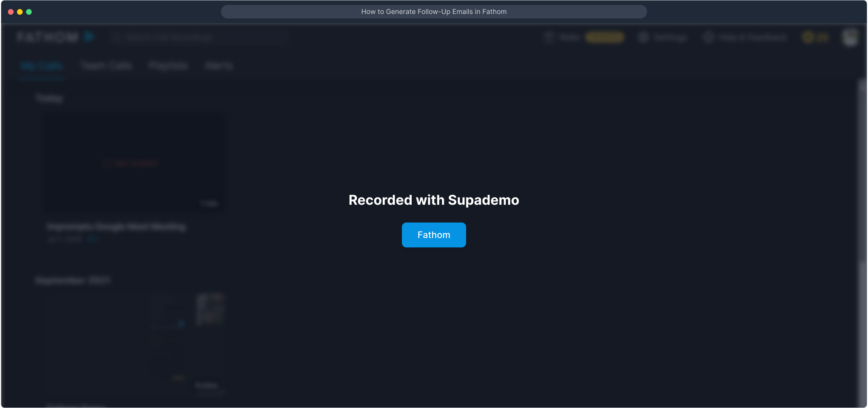Click the title bar reading How to Generate Follow-Up Emails
This screenshot has height=408, width=868.
tap(434, 12)
